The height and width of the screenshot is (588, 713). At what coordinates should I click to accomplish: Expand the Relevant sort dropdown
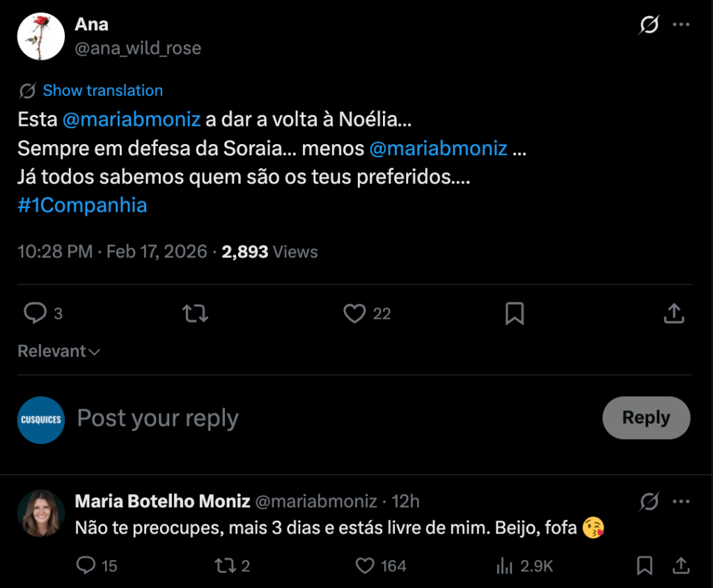pyautogui.click(x=59, y=351)
